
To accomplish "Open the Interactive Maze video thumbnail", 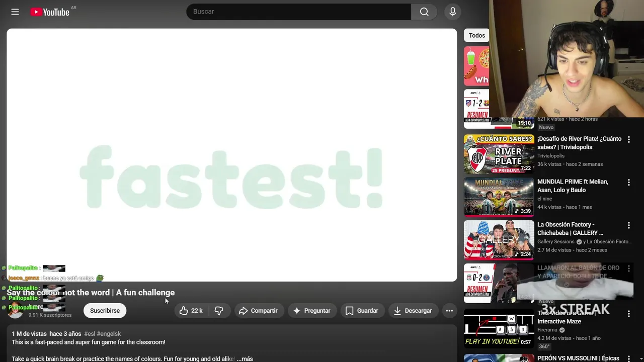I will (499, 328).
